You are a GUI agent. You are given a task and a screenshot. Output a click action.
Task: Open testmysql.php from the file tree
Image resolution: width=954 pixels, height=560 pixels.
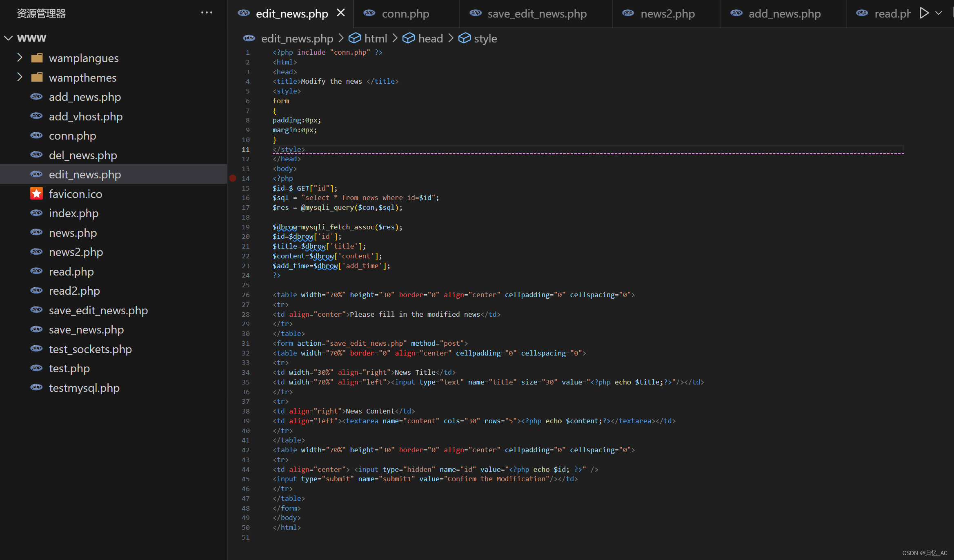click(84, 388)
